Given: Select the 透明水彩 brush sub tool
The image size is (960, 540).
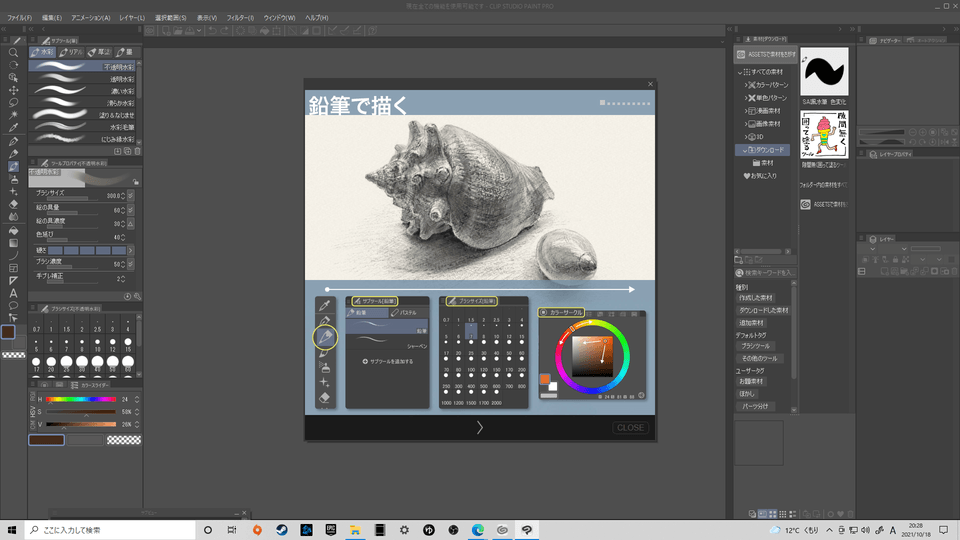Looking at the screenshot, I should [x=83, y=79].
